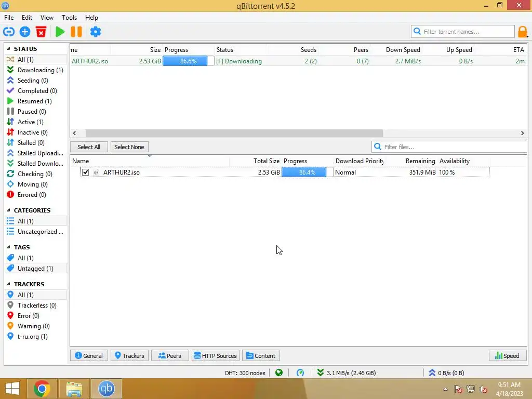The height and width of the screenshot is (399, 532).
Task: Switch to the HTTP Sources tab
Action: pos(216,355)
